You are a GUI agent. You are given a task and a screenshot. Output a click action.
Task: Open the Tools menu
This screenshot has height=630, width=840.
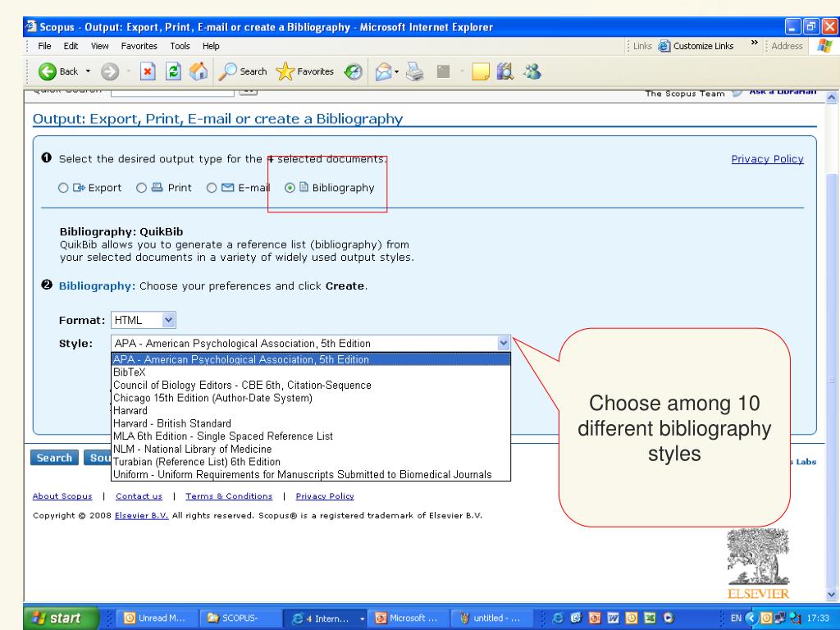click(180, 46)
